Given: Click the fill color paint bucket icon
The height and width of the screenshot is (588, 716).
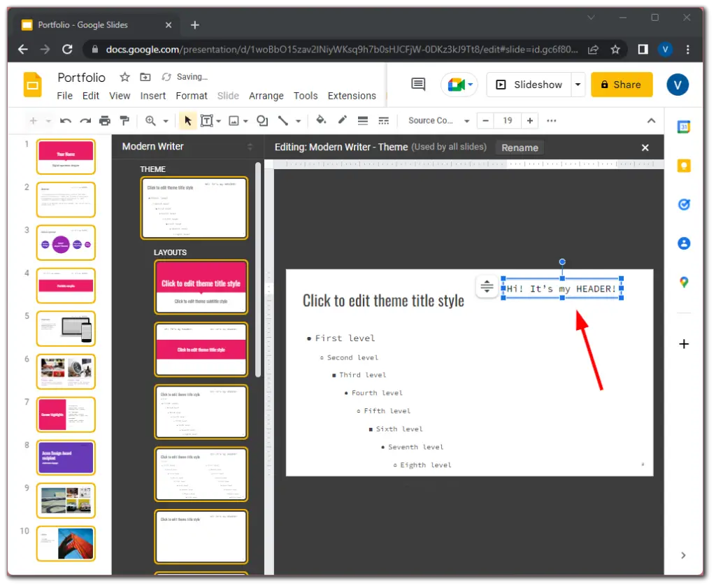Looking at the screenshot, I should pos(321,120).
